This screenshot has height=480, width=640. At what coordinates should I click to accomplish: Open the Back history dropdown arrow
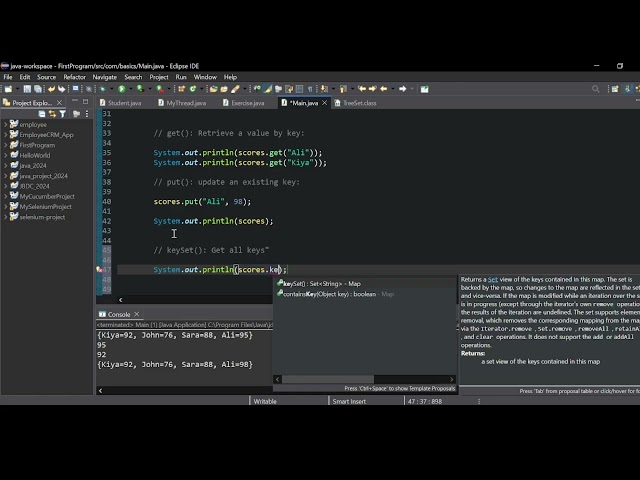(393, 89)
